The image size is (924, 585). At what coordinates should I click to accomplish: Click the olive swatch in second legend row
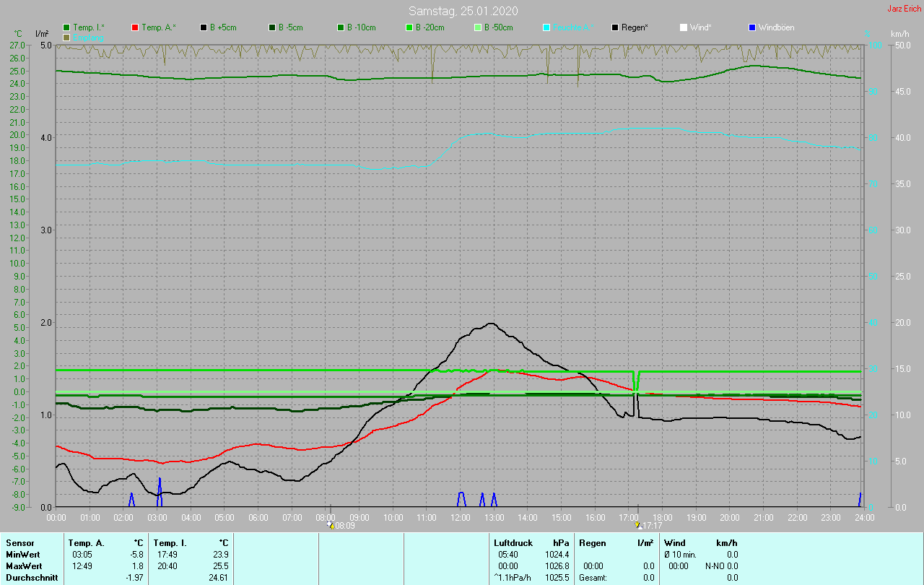click(x=66, y=37)
